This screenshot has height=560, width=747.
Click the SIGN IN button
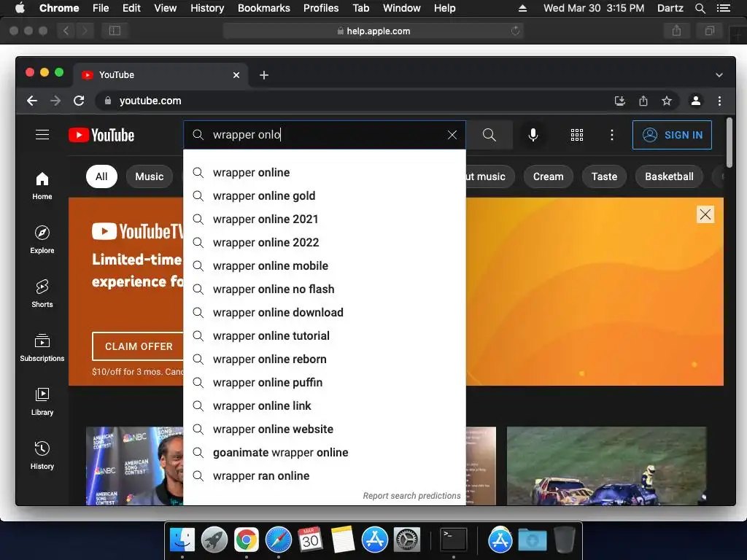coord(672,135)
